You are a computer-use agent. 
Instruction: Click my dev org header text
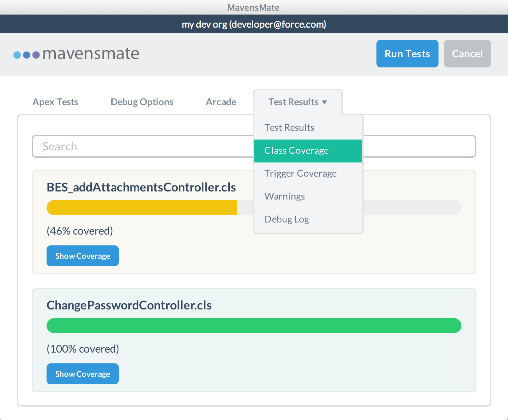coord(254,24)
